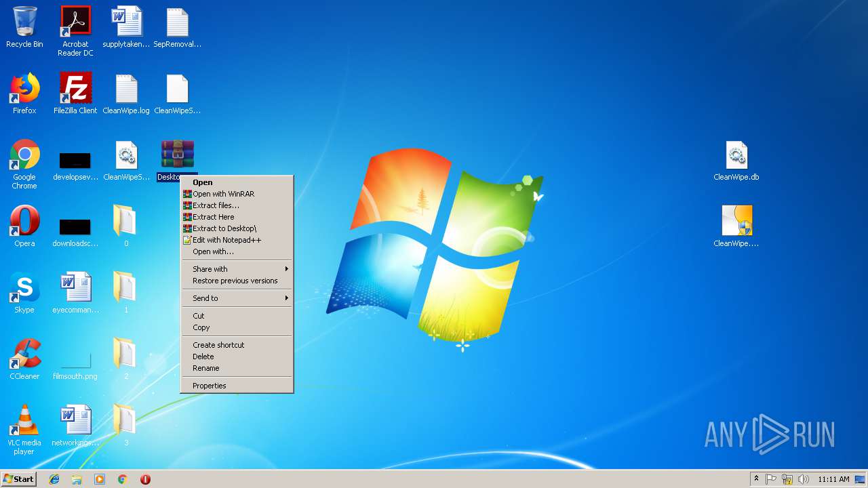Viewport: 868px width, 488px height.
Task: Expand the Share with submenu
Action: point(237,269)
